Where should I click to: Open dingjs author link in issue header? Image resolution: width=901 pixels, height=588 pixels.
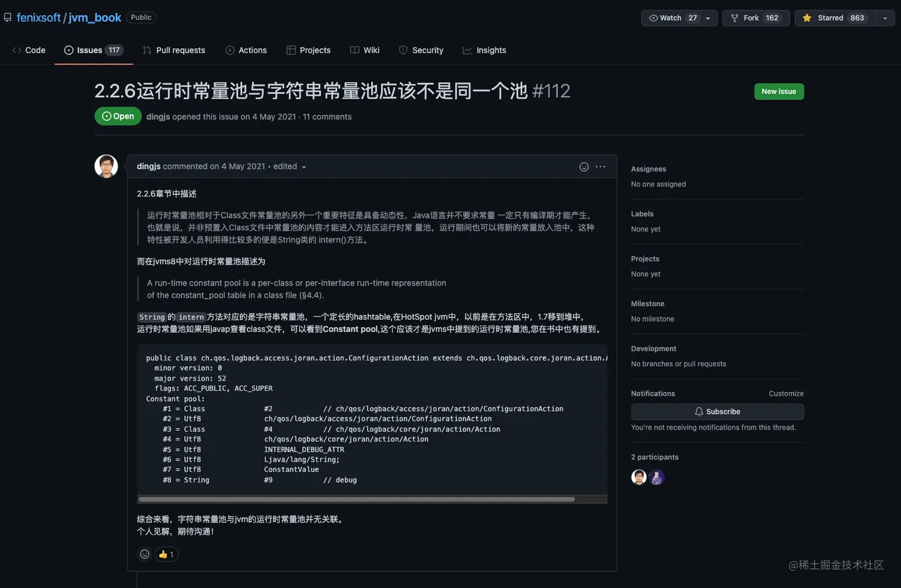tap(158, 117)
